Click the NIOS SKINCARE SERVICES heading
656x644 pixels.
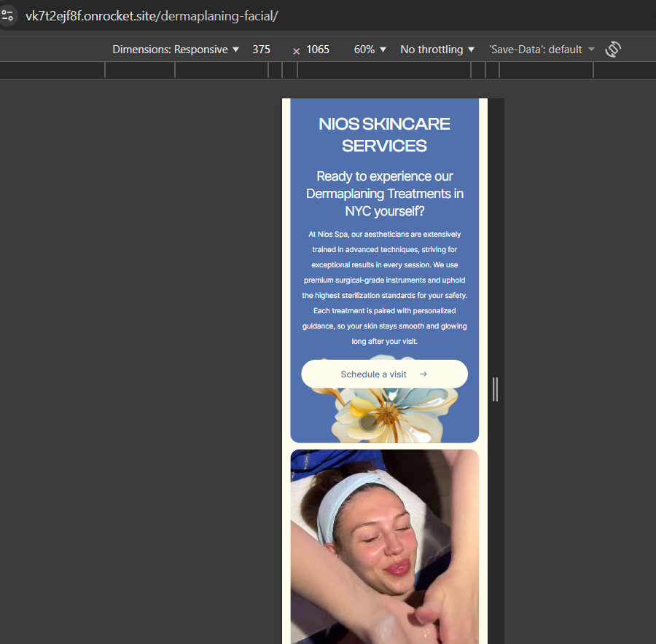(x=384, y=135)
